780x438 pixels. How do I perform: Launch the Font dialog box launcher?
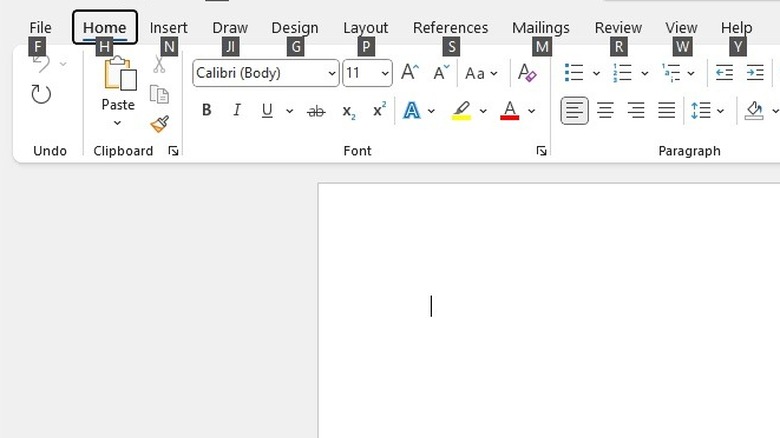[541, 151]
